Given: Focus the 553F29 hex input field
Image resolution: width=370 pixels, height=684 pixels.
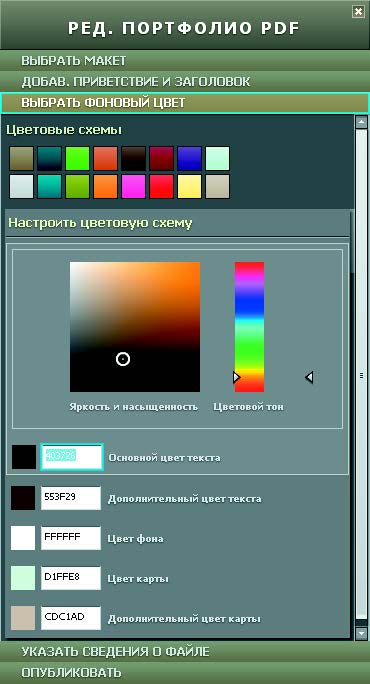Looking at the screenshot, I should [71, 498].
